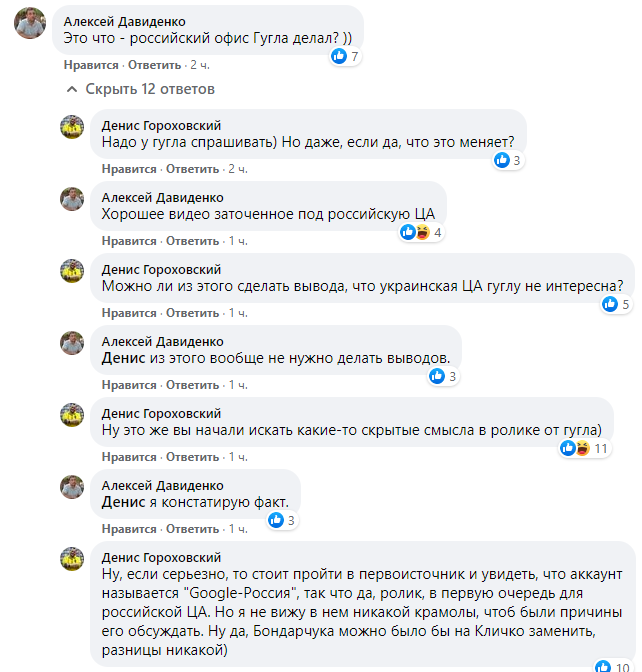Collapse the 12 replies thread

[x=140, y=90]
